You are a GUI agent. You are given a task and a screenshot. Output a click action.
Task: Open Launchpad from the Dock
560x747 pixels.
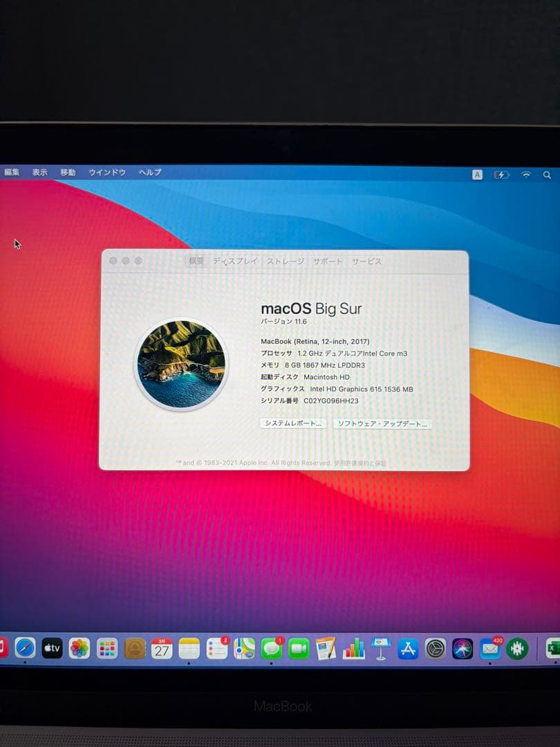tap(107, 648)
